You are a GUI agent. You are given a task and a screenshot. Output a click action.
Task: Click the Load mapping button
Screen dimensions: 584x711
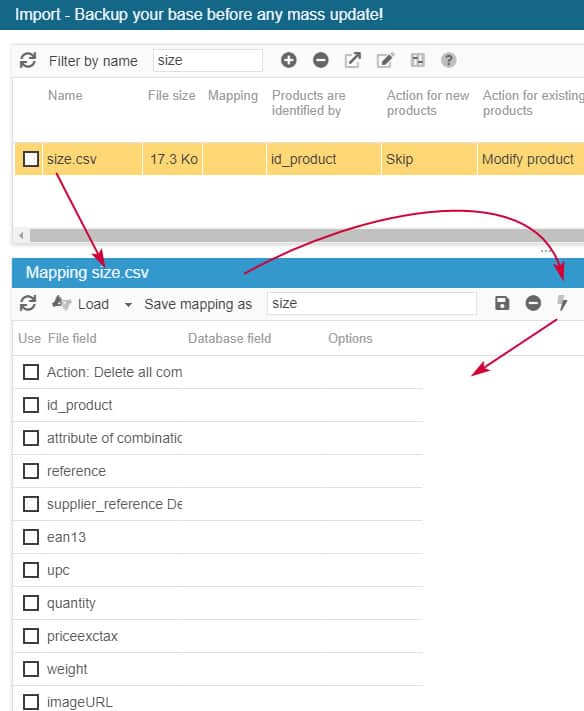pyautogui.click(x=81, y=303)
